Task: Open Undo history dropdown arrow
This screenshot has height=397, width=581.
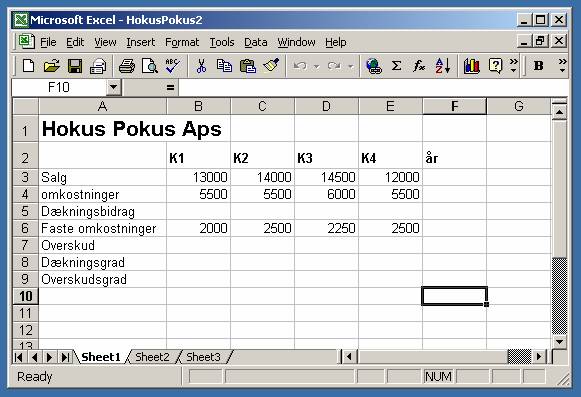Action: pos(316,67)
